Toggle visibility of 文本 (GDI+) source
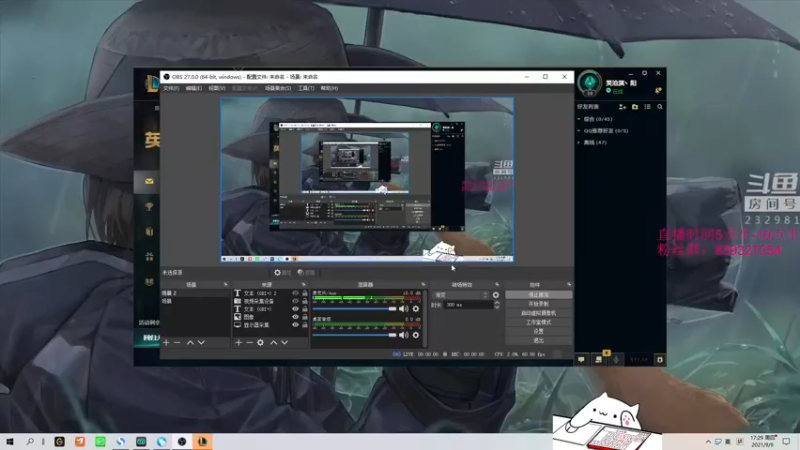The height and width of the screenshot is (450, 800). click(x=295, y=309)
